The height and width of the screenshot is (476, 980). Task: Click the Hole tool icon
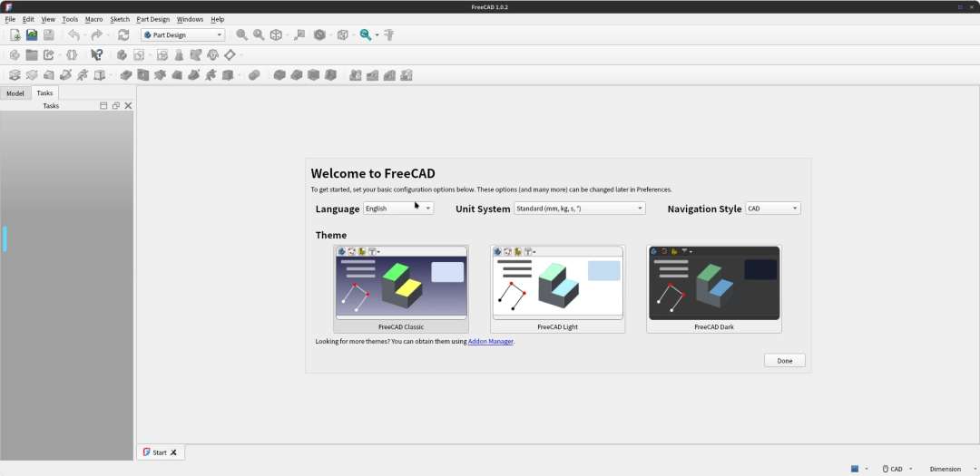coord(143,75)
